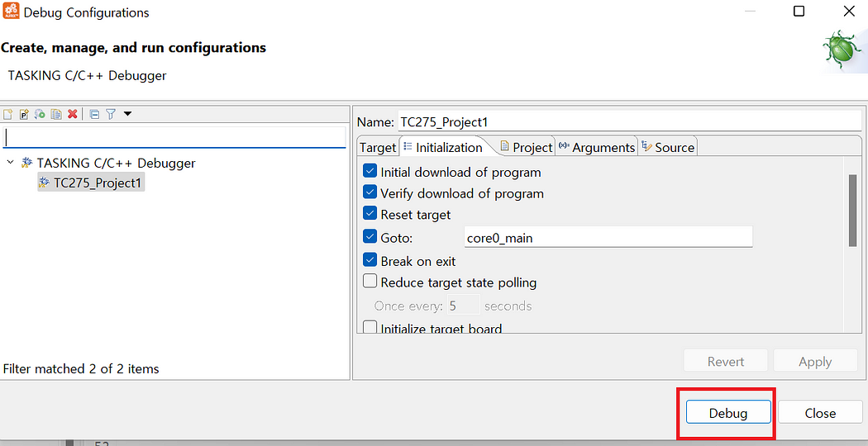Click the Revert button
868x446 pixels.
pyautogui.click(x=726, y=361)
